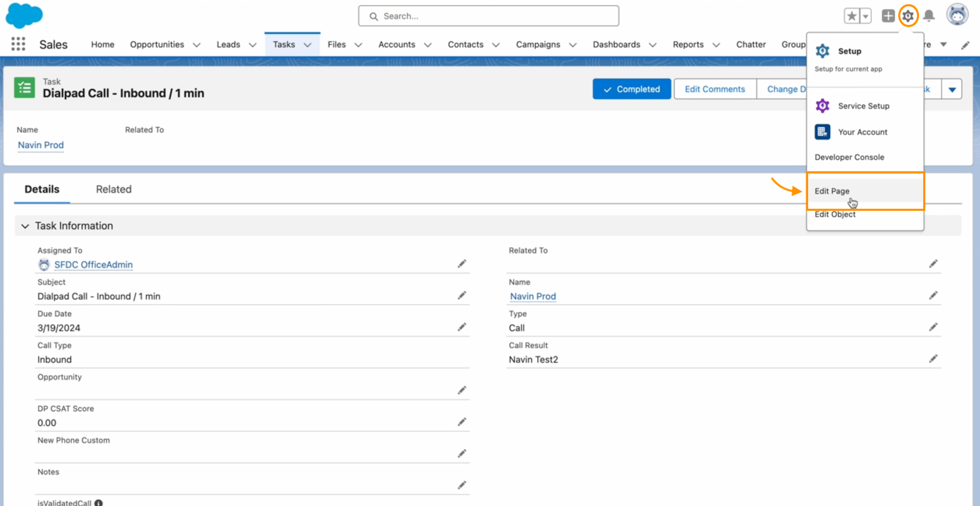Select Your Account menu item
Viewport: 980px width, 506px height.
tap(865, 132)
